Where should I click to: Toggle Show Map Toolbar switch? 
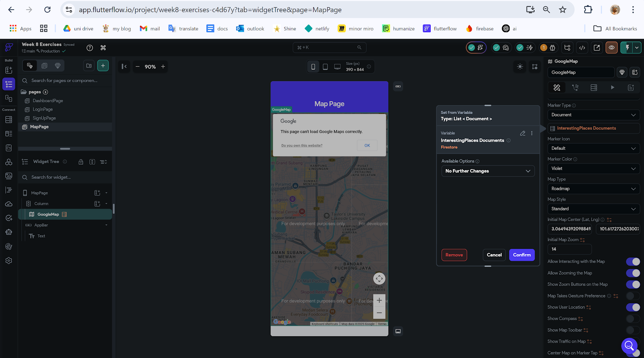(x=633, y=330)
